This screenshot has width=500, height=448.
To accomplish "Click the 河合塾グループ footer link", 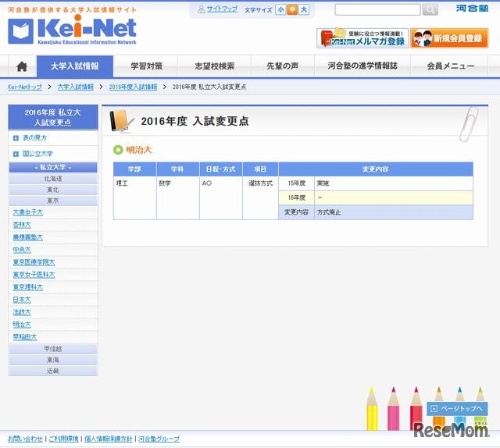I will pyautogui.click(x=159, y=439).
